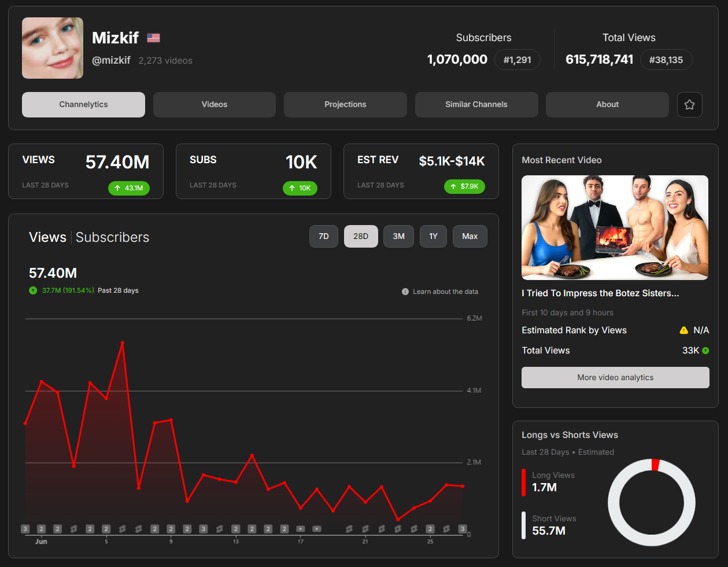Click the first upload marker showing 3 at chart start
Image resolution: width=728 pixels, height=567 pixels.
point(25,529)
